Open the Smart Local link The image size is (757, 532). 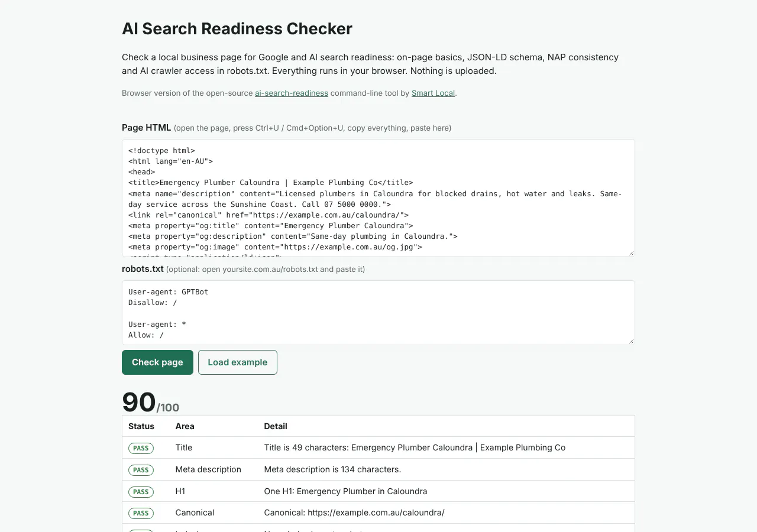(434, 93)
